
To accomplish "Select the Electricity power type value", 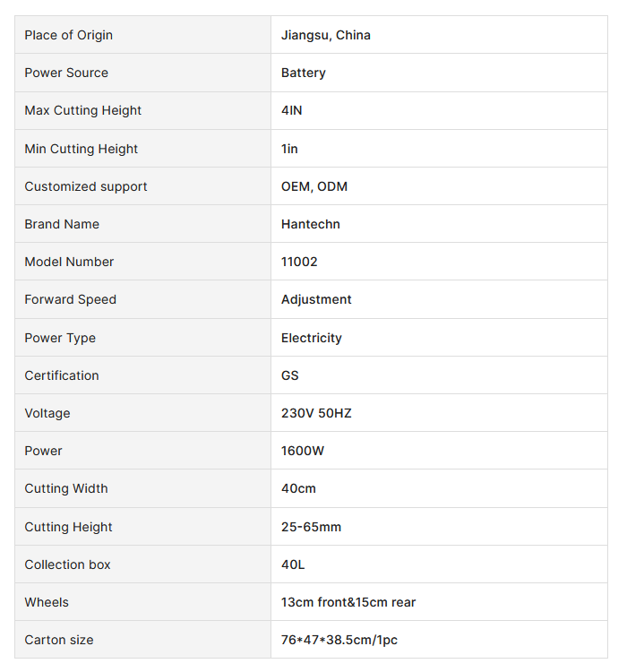I will 312,338.
